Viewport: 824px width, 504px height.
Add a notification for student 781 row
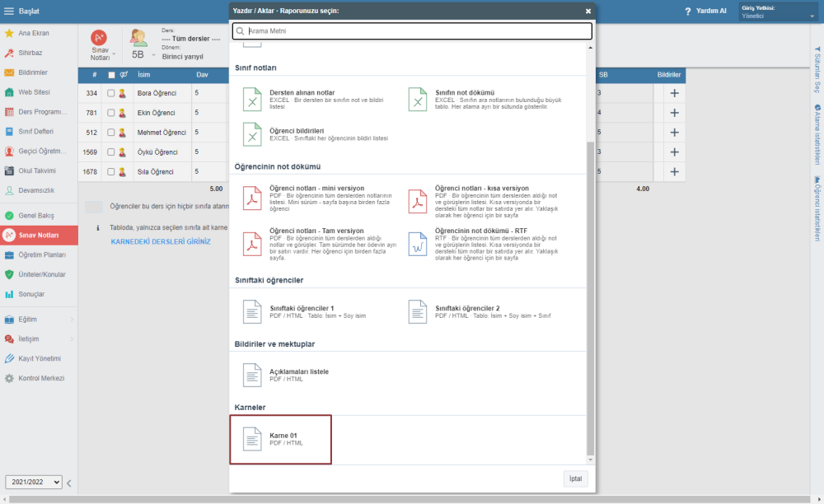(x=674, y=113)
